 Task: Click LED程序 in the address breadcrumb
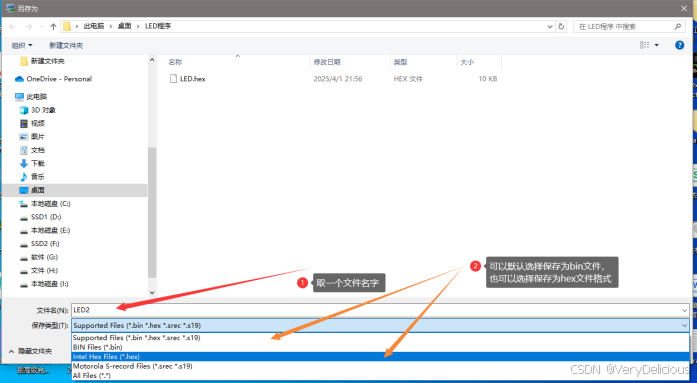pos(158,26)
